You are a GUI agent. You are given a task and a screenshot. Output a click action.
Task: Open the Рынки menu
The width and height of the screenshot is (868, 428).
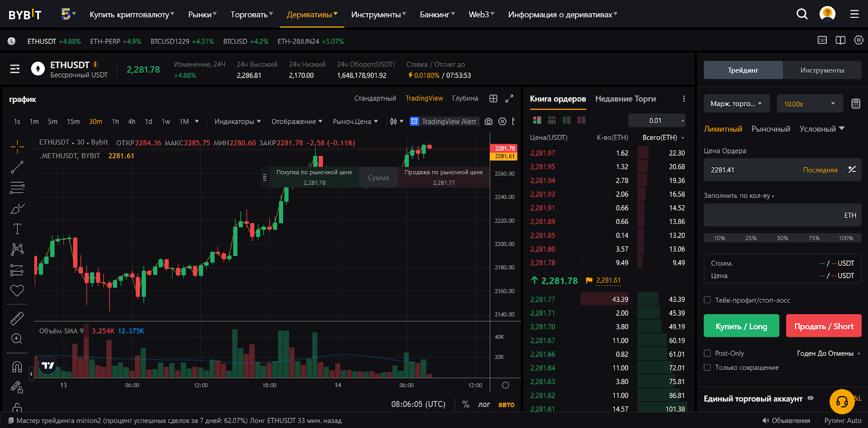[202, 15]
